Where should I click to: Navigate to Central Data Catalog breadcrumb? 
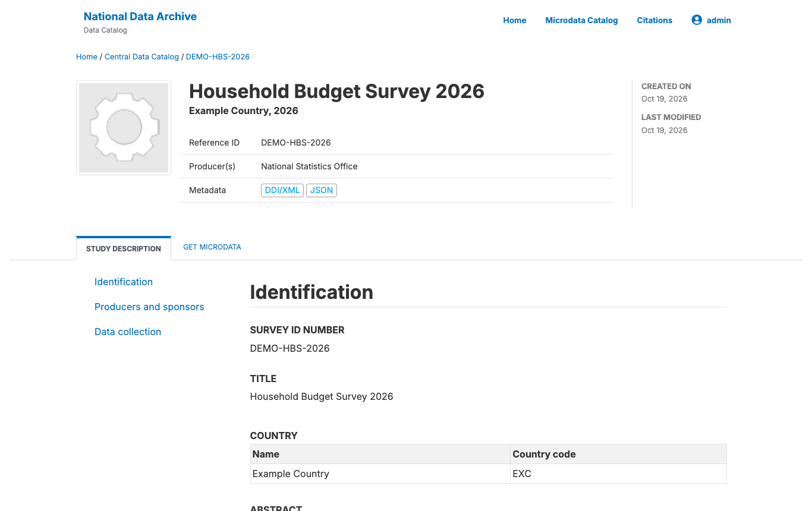click(141, 57)
